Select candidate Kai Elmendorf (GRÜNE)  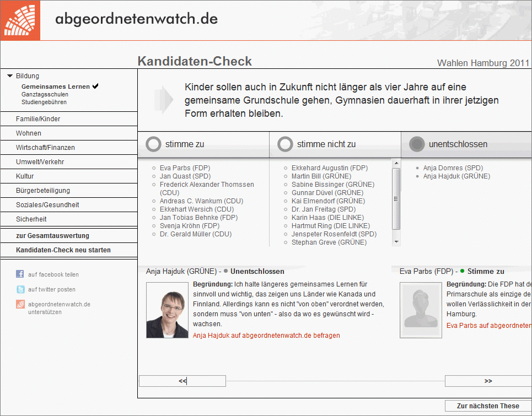[328, 201]
